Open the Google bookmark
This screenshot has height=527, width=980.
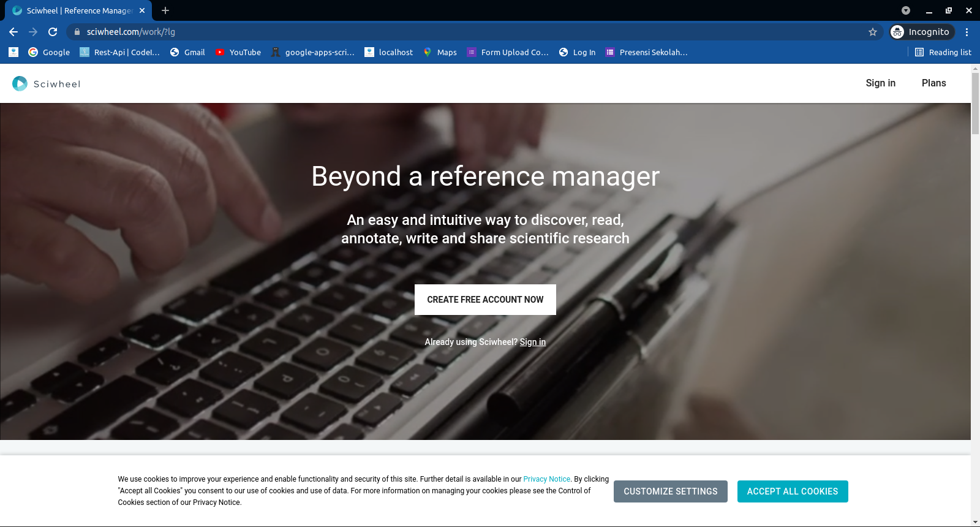[49, 52]
